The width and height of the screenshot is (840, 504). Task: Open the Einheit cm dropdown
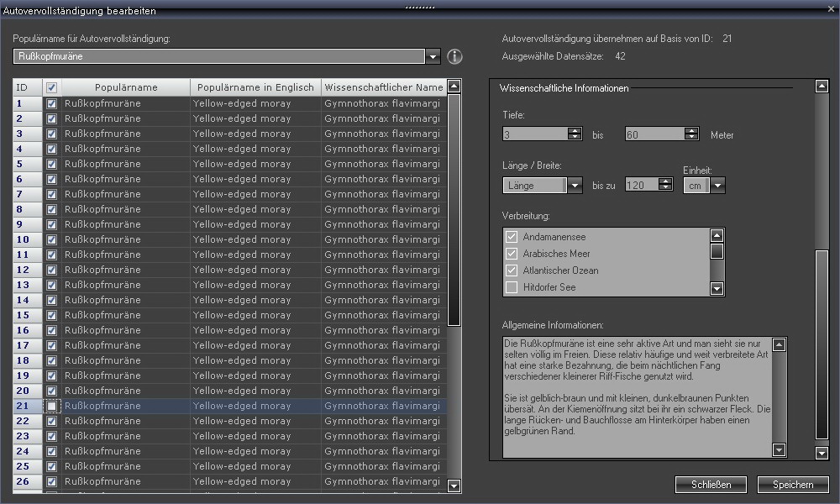pyautogui.click(x=717, y=186)
